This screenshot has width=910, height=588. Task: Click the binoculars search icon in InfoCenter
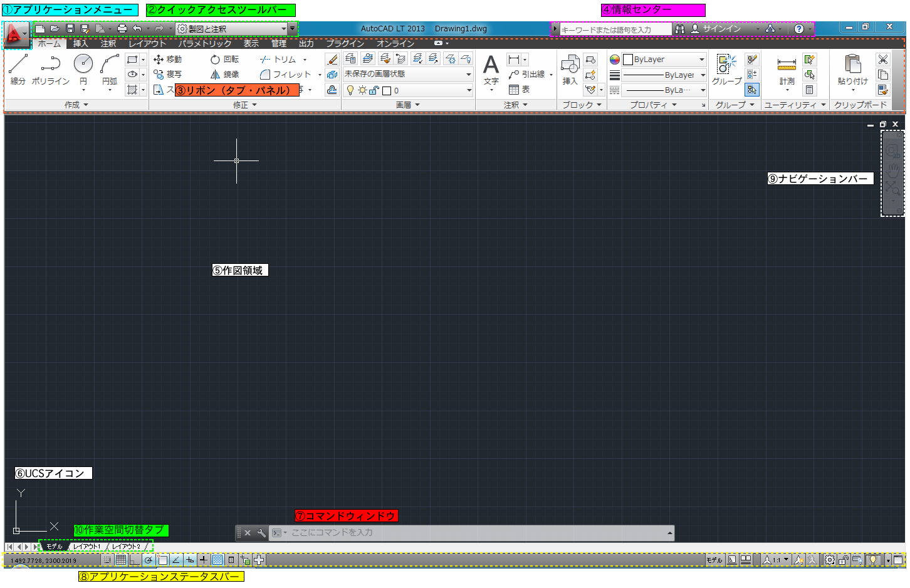pyautogui.click(x=680, y=29)
